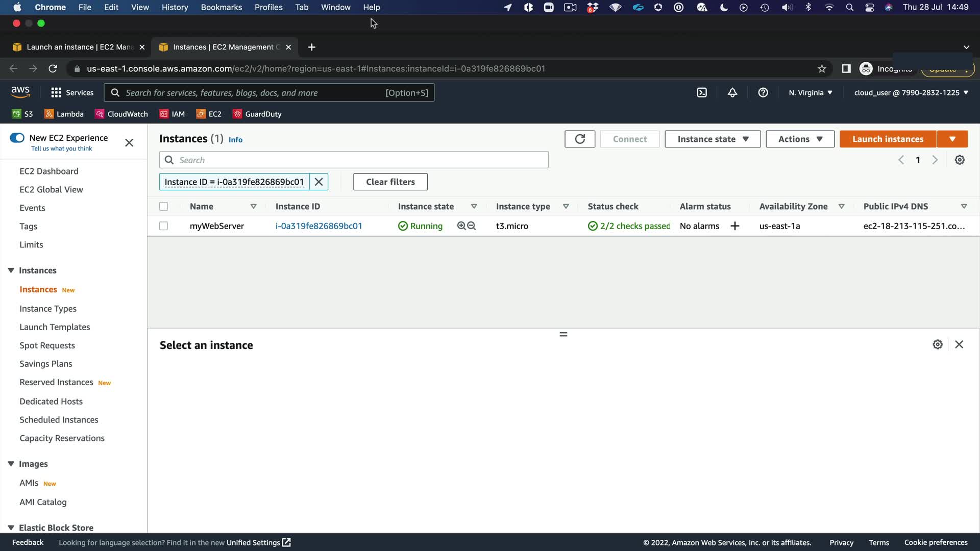Viewport: 980px width, 551px height.
Task: Refresh the instances list
Action: tap(580, 139)
